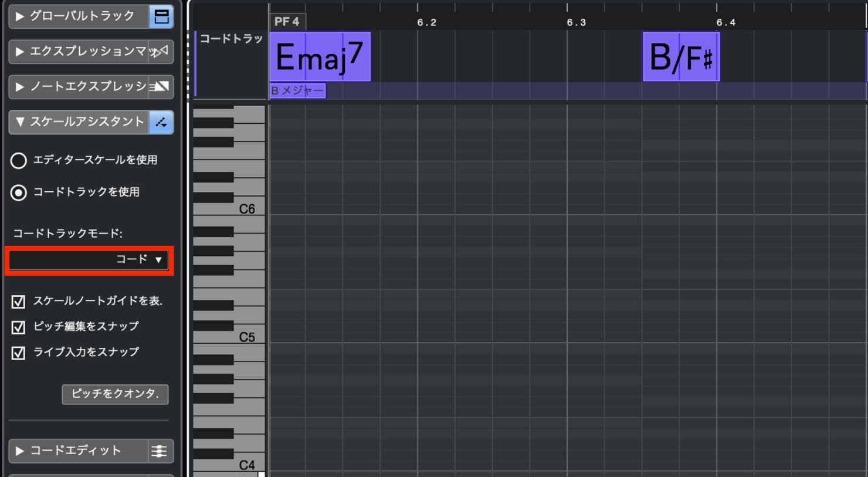
Task: Toggle ライブ入力をスナップ checkbox
Action: (19, 353)
